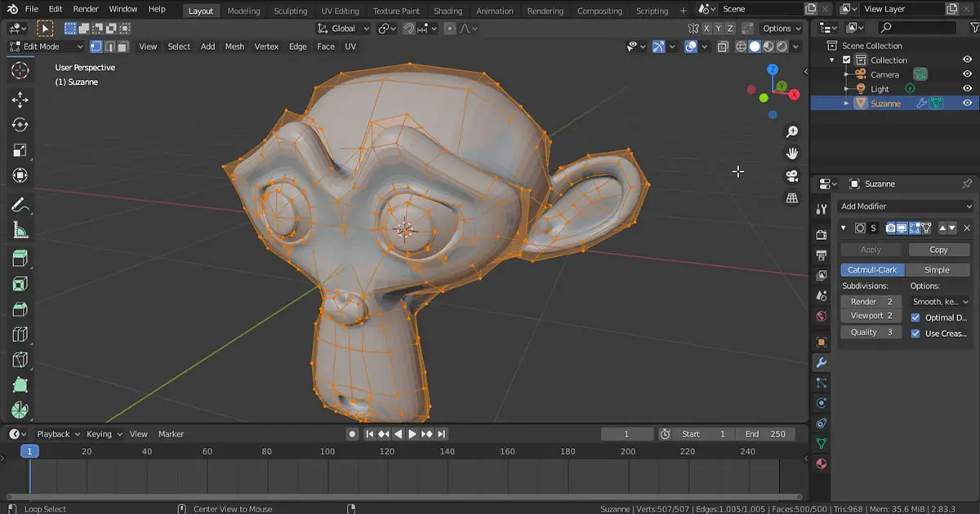Open the Material properties tab
Image resolution: width=980 pixels, height=514 pixels.
822,464
